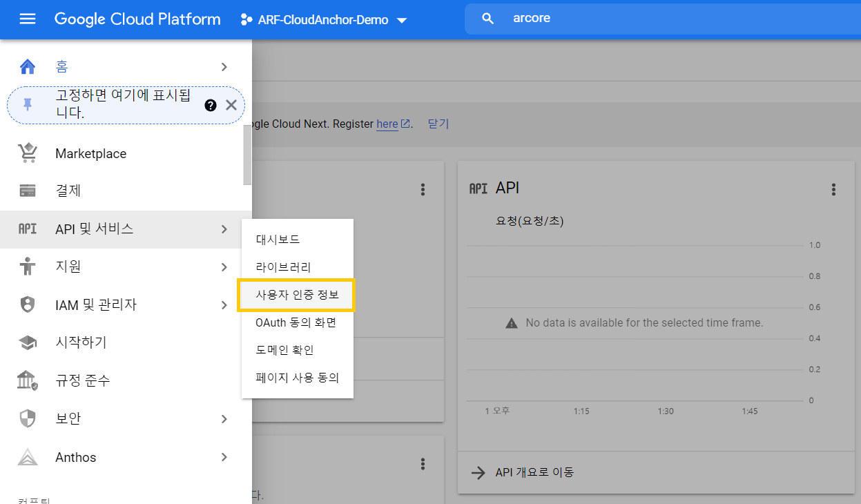This screenshot has height=504, width=861.
Task: Open the hamburger navigation menu
Action: coord(27,19)
